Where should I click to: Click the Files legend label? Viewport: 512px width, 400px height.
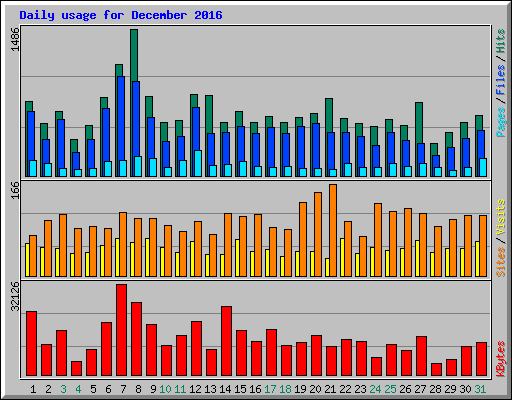[x=501, y=80]
